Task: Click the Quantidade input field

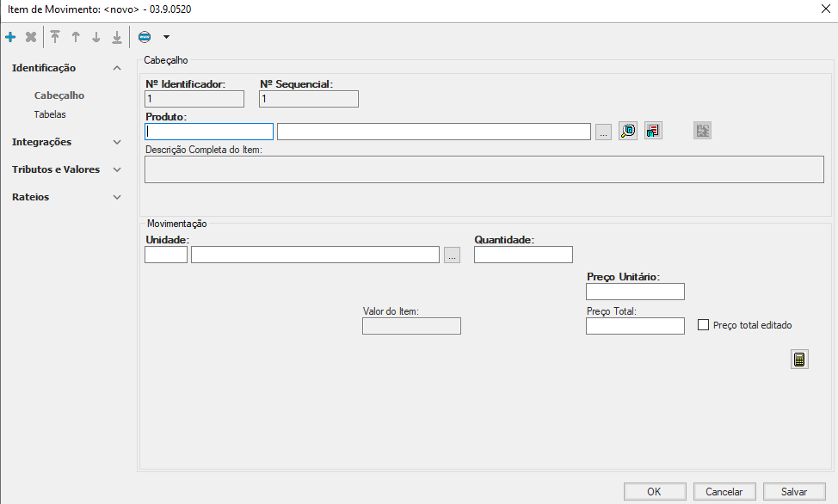Action: coord(523,255)
